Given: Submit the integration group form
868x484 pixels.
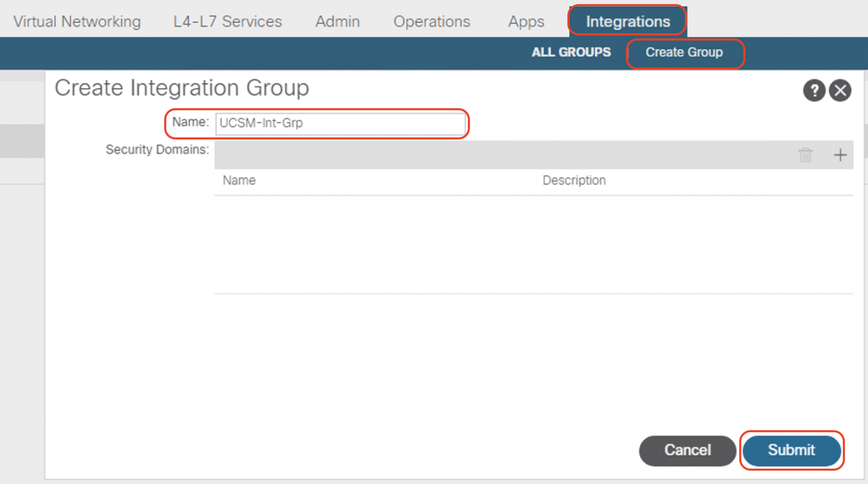Looking at the screenshot, I should tap(791, 450).
